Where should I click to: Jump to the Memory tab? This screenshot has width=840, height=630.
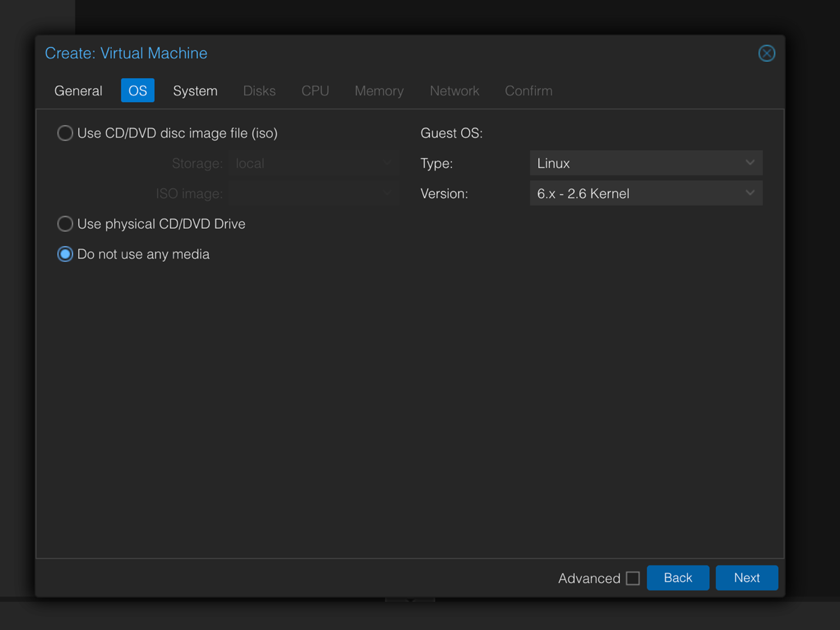coord(379,91)
